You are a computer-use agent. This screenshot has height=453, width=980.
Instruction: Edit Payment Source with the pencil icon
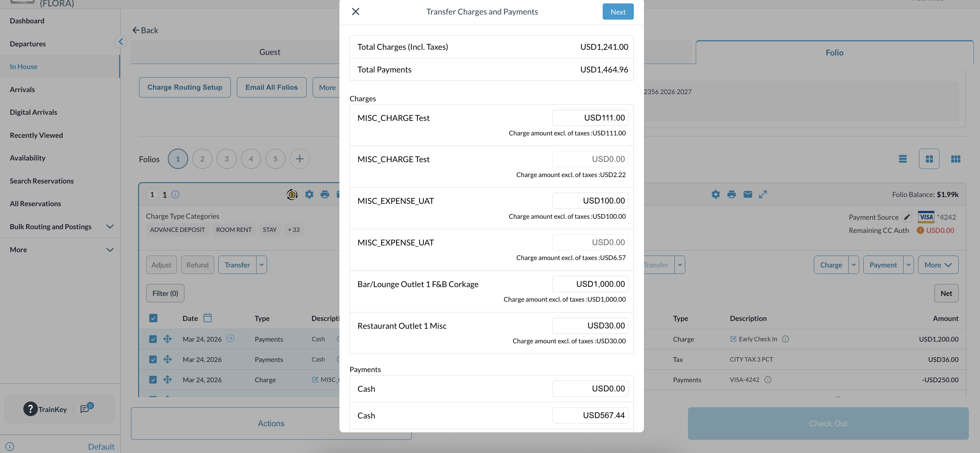pos(907,217)
